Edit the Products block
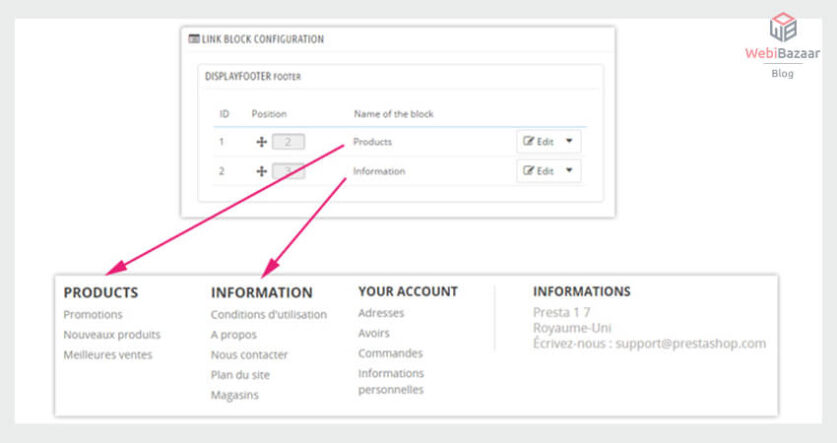Image resolution: width=837 pixels, height=443 pixels. (x=538, y=142)
